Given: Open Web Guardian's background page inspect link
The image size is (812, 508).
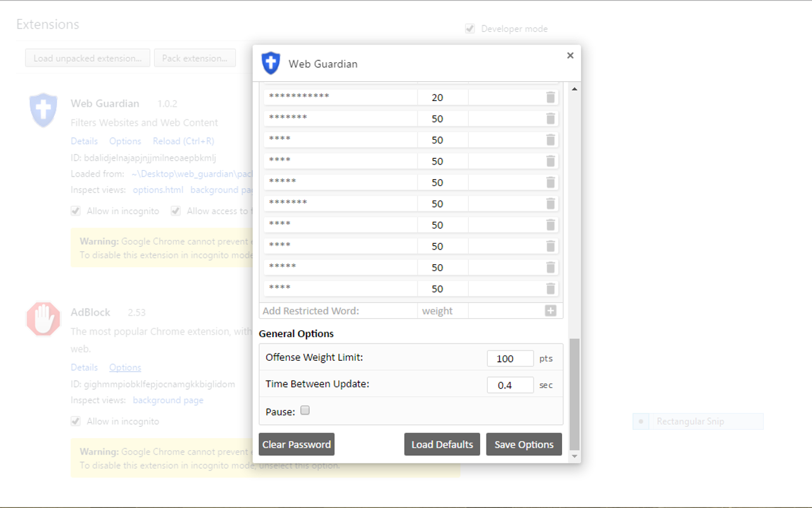Looking at the screenshot, I should [x=221, y=190].
